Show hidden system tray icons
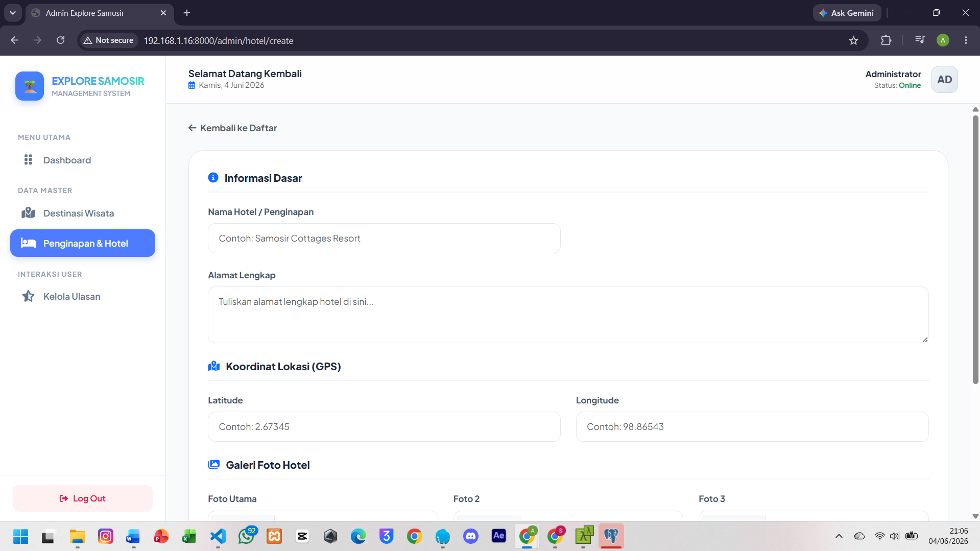980x551 pixels. [839, 536]
